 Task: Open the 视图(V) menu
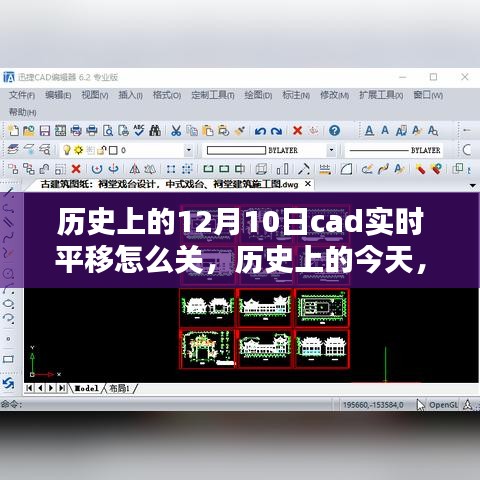tap(95, 95)
